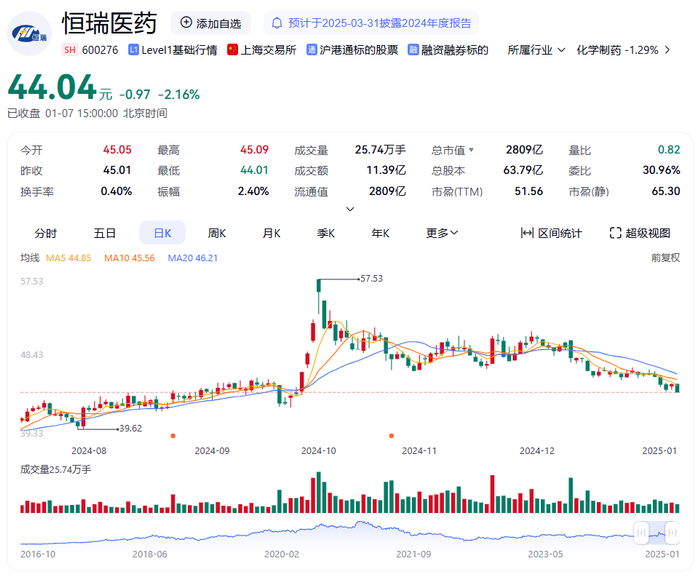The height and width of the screenshot is (577, 700).
Task: Click the 超级视图 fullscreen icon
Action: click(615, 233)
